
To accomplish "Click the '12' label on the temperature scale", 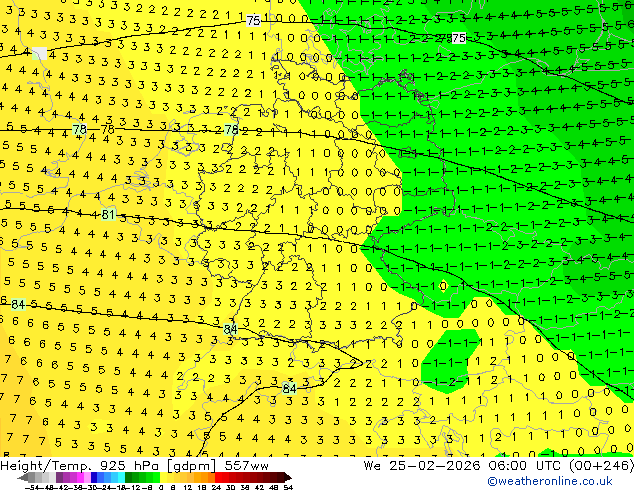I will [x=187, y=487].
